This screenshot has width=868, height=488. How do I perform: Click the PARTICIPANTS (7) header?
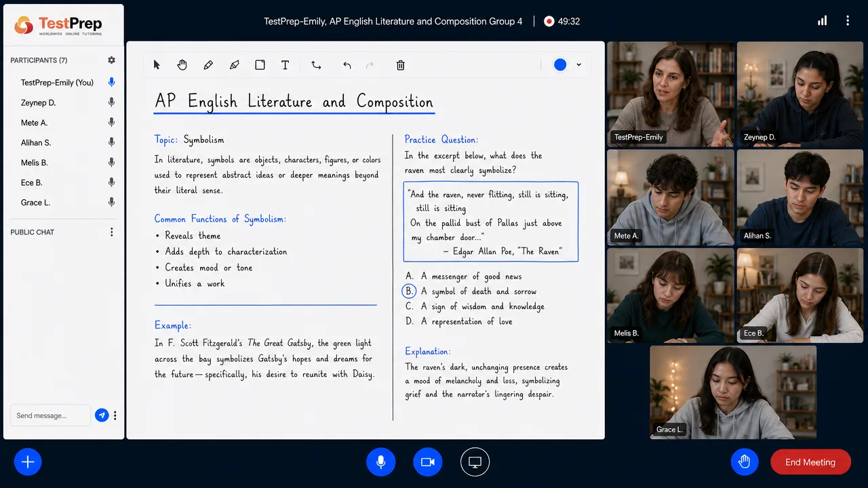click(x=39, y=60)
